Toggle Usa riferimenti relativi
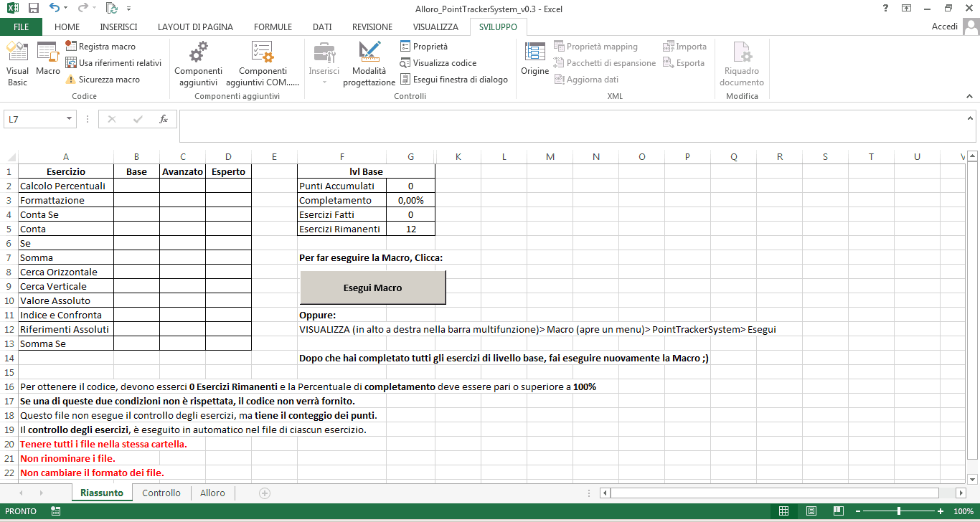Image resolution: width=980 pixels, height=522 pixels. click(113, 63)
